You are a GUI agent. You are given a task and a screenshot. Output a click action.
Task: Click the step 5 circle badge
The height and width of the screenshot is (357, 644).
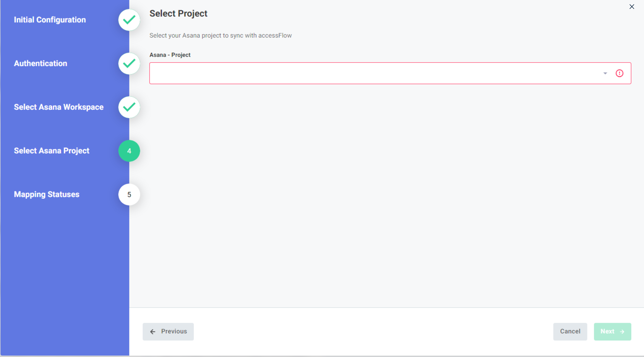129,194
